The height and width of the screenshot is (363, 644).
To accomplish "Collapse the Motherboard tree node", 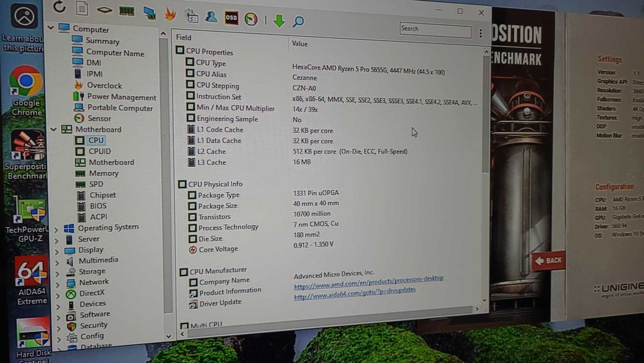I will 53,129.
